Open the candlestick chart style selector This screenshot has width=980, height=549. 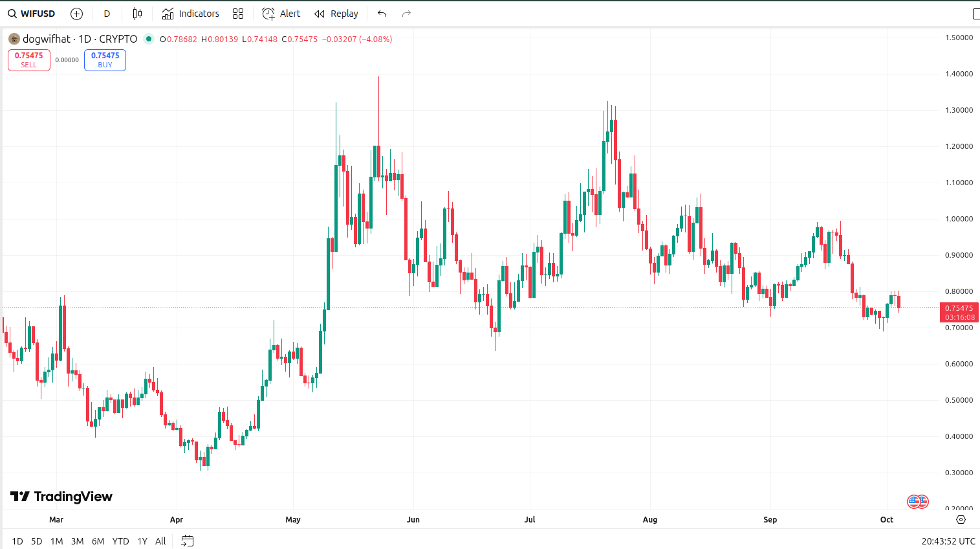point(137,14)
